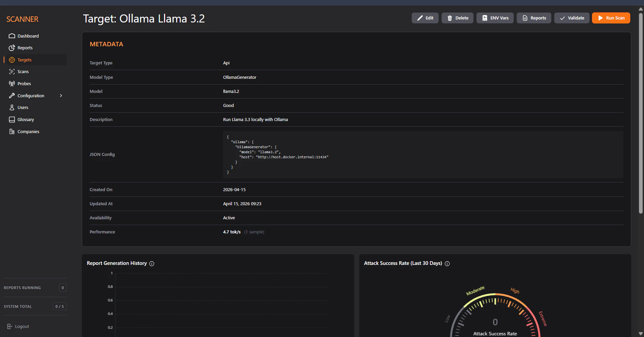Click the Companies building icon
Screen dimensions: 644x337
[12, 131]
